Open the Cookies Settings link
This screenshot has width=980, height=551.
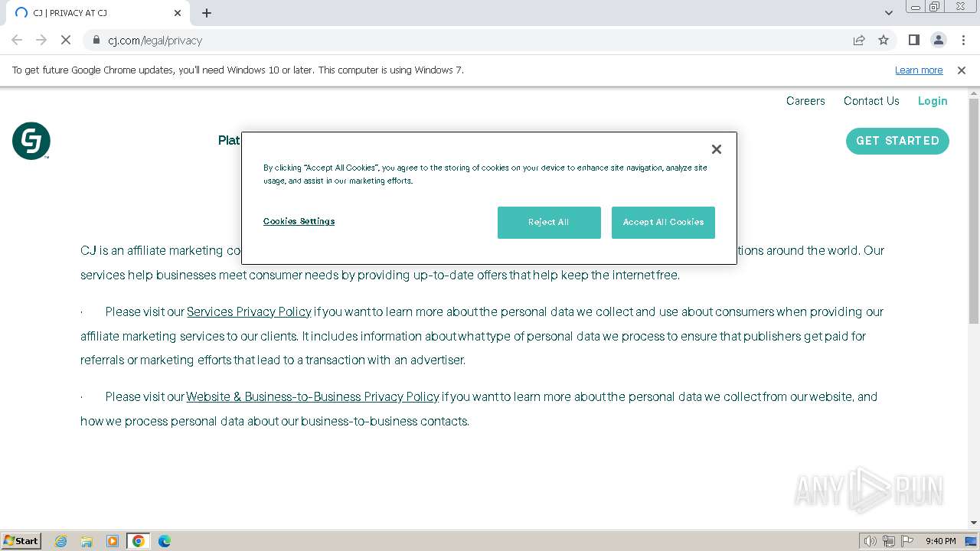299,221
